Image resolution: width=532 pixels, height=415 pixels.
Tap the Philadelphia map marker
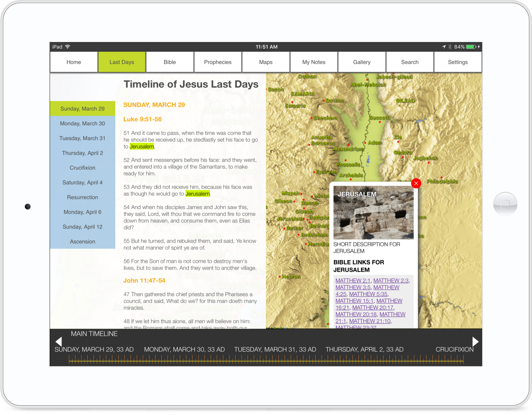[x=442, y=178]
